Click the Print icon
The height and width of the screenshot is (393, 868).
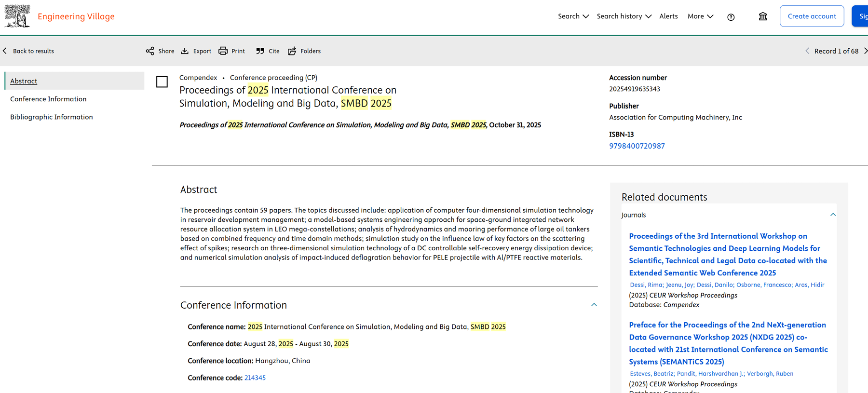pos(223,51)
